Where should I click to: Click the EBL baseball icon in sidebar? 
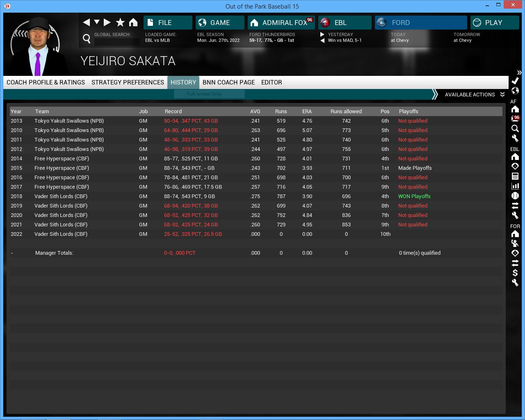click(515, 196)
